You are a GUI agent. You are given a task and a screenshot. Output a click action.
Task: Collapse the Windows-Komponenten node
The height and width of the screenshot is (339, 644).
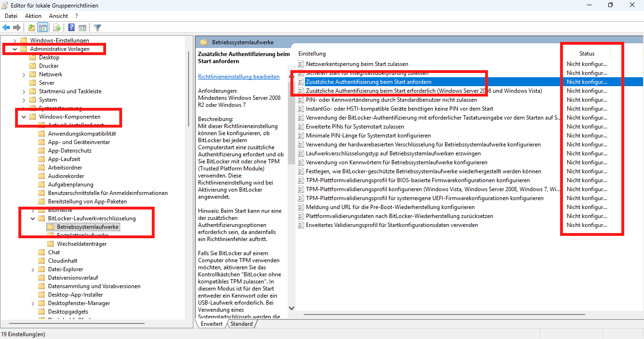coord(24,117)
